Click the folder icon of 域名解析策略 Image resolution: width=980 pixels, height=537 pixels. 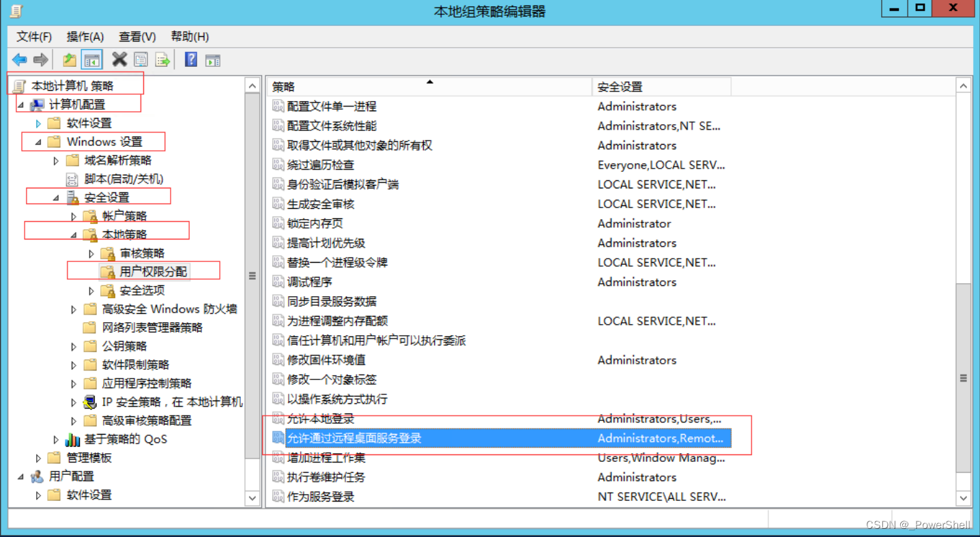(72, 160)
